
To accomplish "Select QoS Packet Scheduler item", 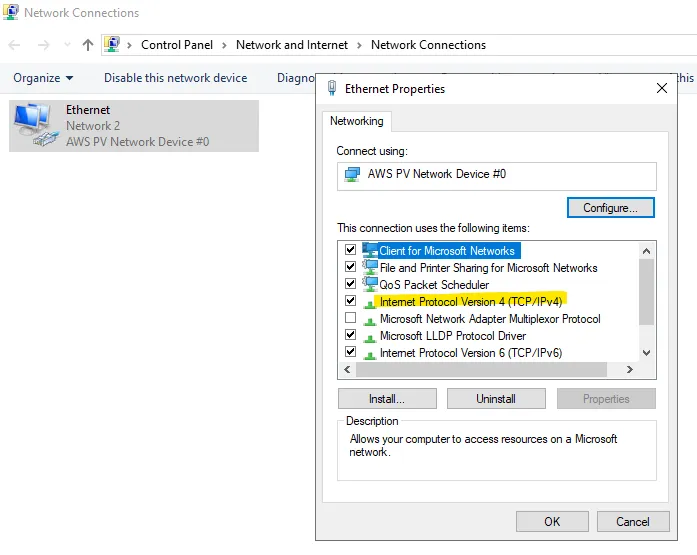I will [434, 284].
